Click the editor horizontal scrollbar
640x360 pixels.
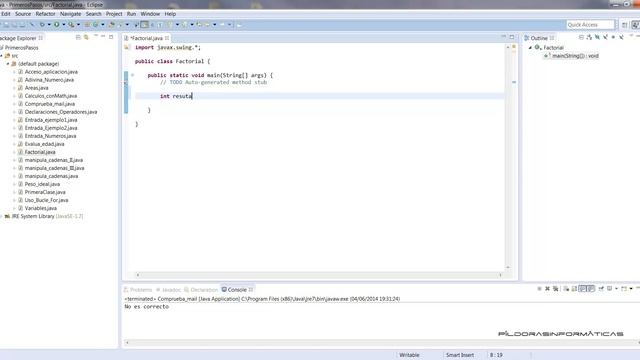(318, 275)
